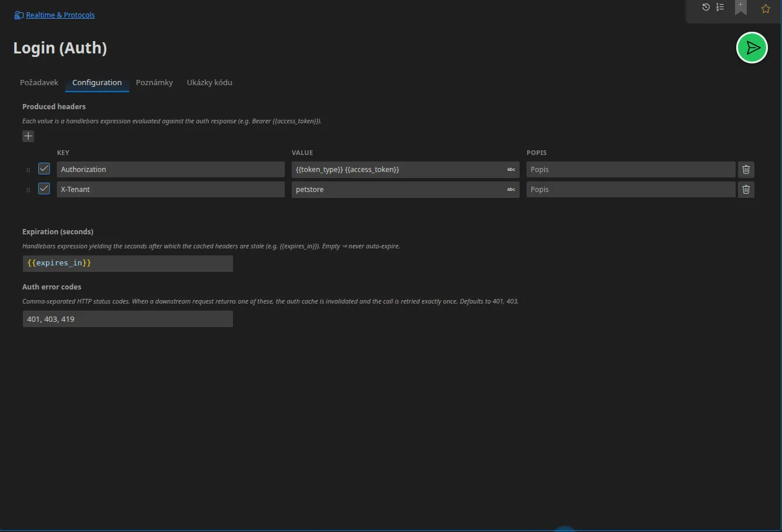Click the collection icon beside Realtime & Protocols
Viewport: 782px width, 532px height.
click(x=19, y=15)
